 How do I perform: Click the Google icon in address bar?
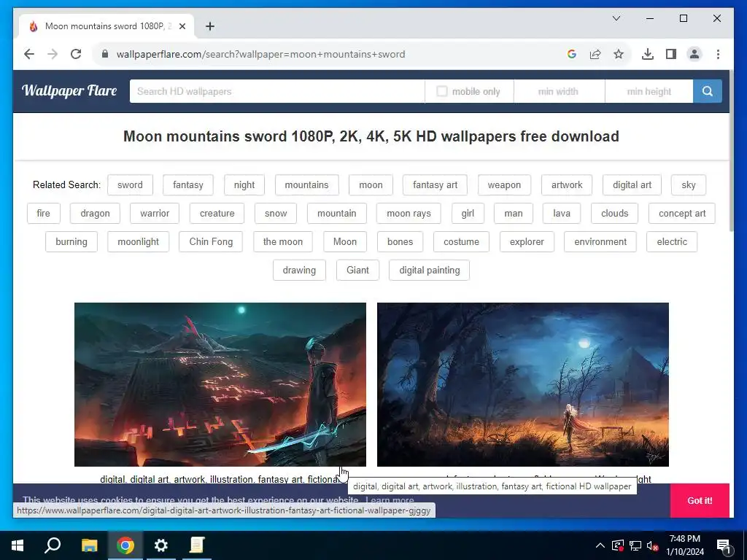[x=572, y=54]
